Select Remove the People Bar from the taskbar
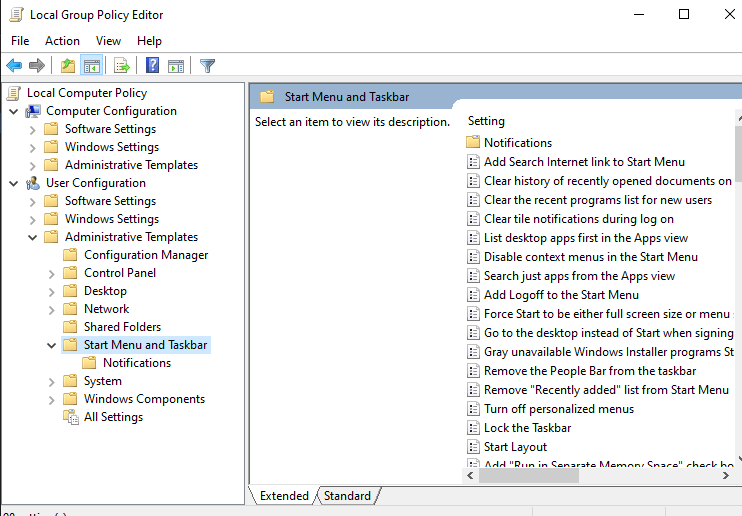 pyautogui.click(x=590, y=371)
